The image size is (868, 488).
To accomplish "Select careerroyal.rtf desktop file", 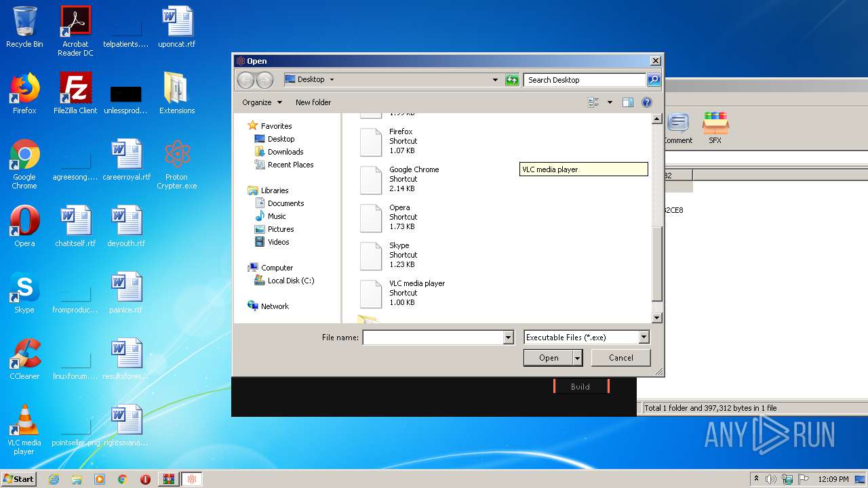I will [126, 160].
